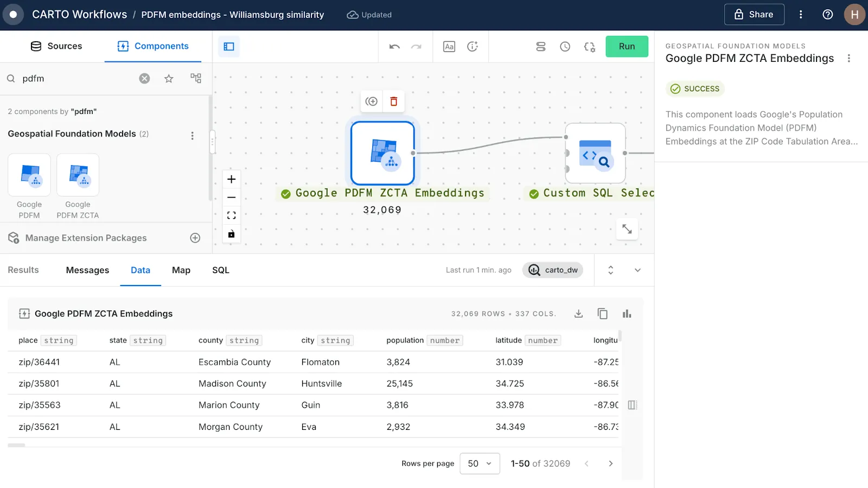Image resolution: width=868 pixels, height=488 pixels.
Task: Open the schedule clock icon
Action: pos(565,47)
